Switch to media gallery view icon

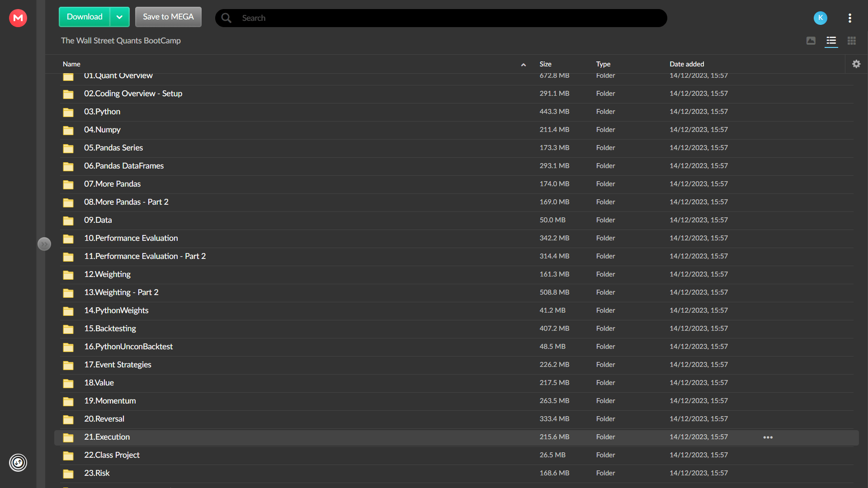pyautogui.click(x=811, y=41)
